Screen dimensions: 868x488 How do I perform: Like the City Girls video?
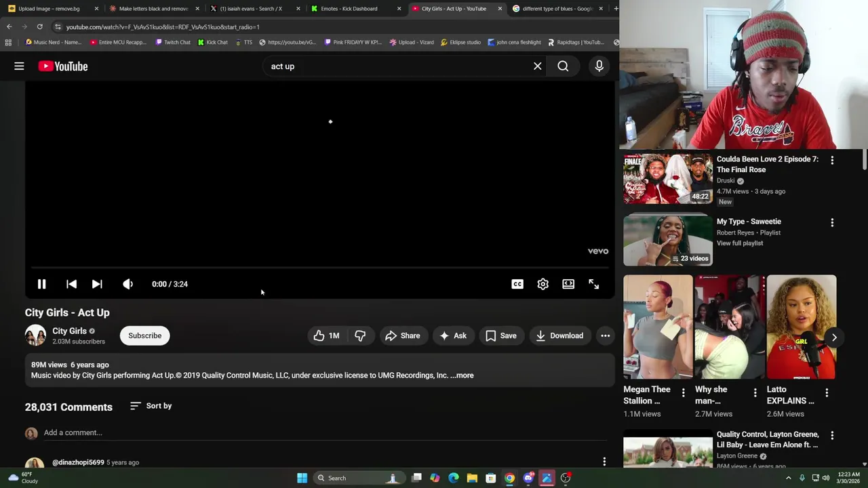tap(326, 335)
